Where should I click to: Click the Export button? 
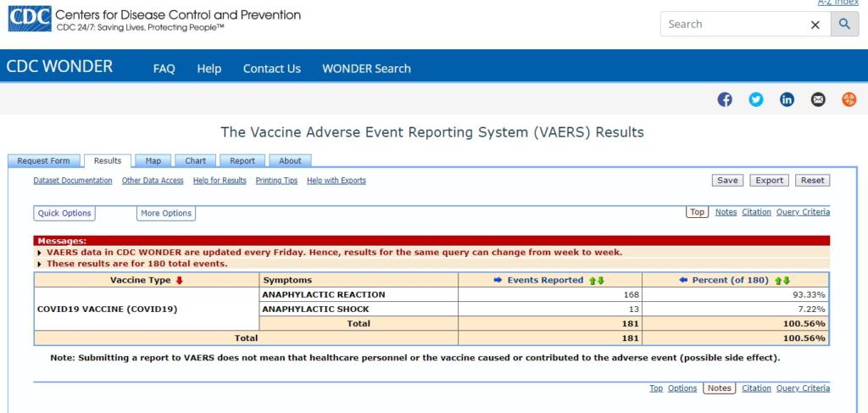coord(770,181)
